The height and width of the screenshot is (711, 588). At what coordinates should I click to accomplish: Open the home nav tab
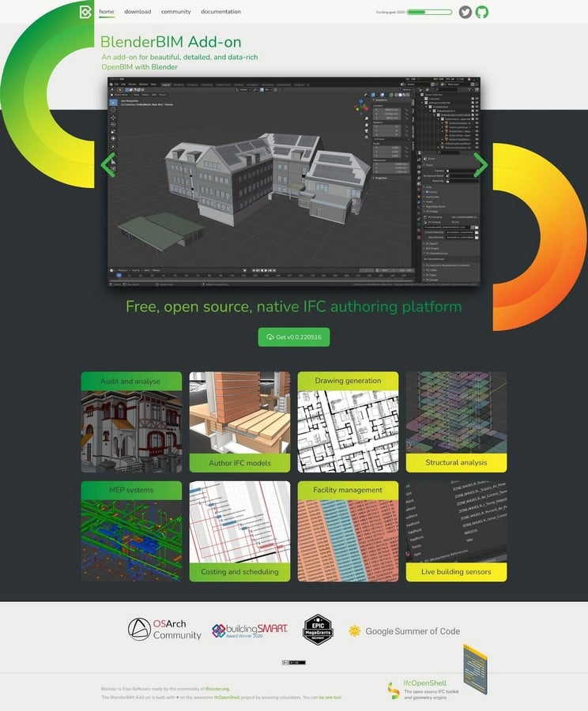(x=107, y=12)
